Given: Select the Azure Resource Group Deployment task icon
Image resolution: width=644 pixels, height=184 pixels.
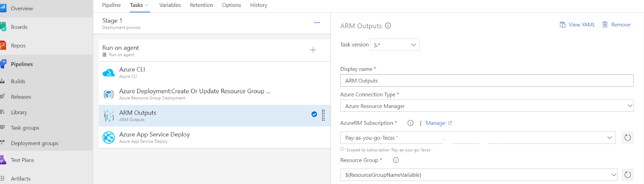Looking at the screenshot, I should pyautogui.click(x=109, y=94).
